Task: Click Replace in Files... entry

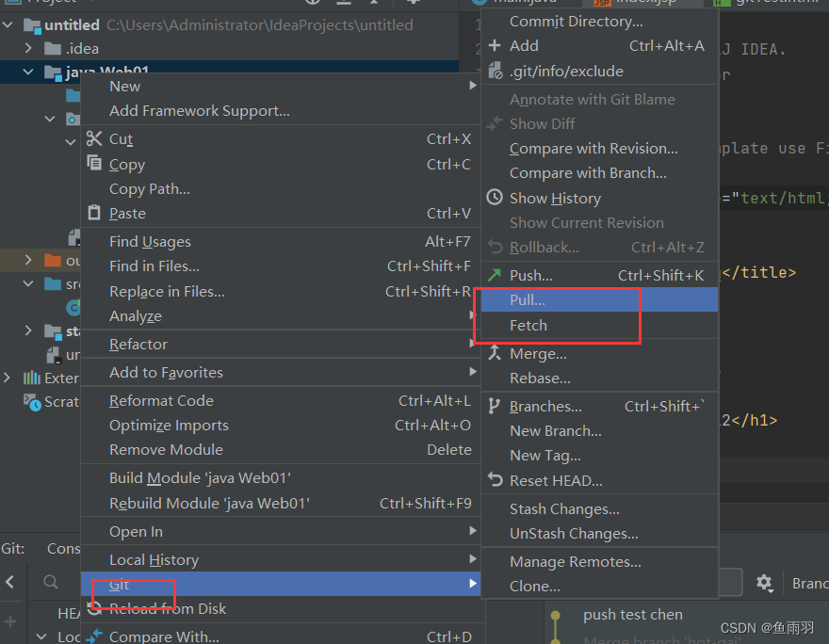Action: coord(280,291)
